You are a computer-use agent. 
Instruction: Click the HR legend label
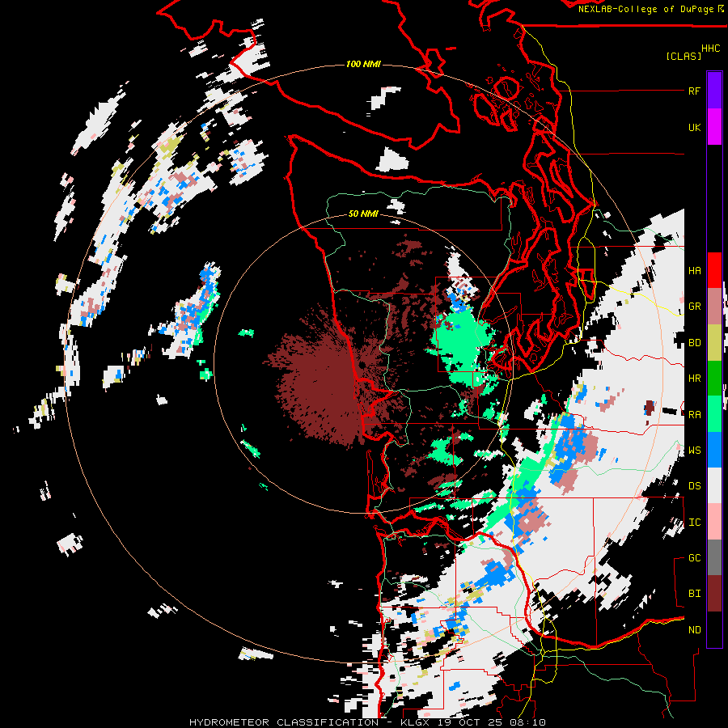click(x=694, y=379)
